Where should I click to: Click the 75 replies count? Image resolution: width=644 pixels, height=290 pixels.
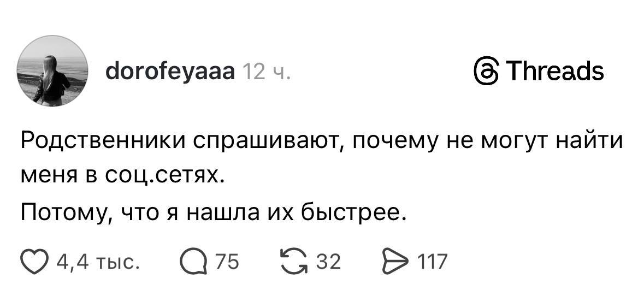[228, 263]
